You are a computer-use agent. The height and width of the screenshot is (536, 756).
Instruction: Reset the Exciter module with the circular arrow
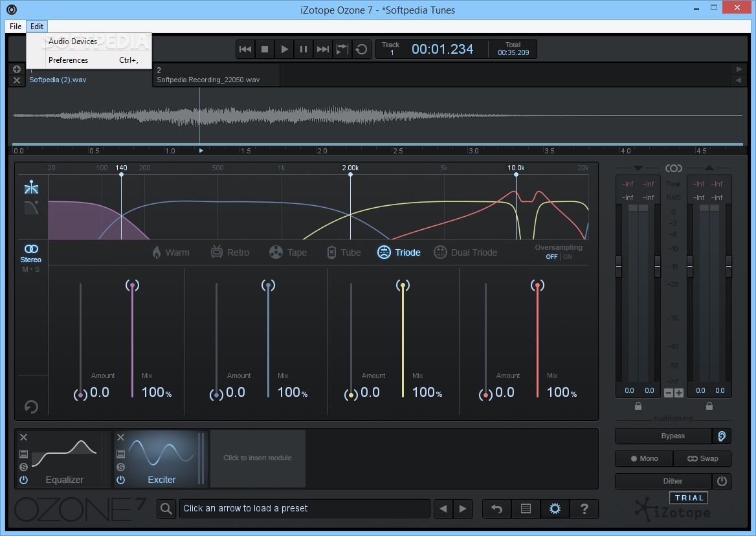[x=31, y=407]
